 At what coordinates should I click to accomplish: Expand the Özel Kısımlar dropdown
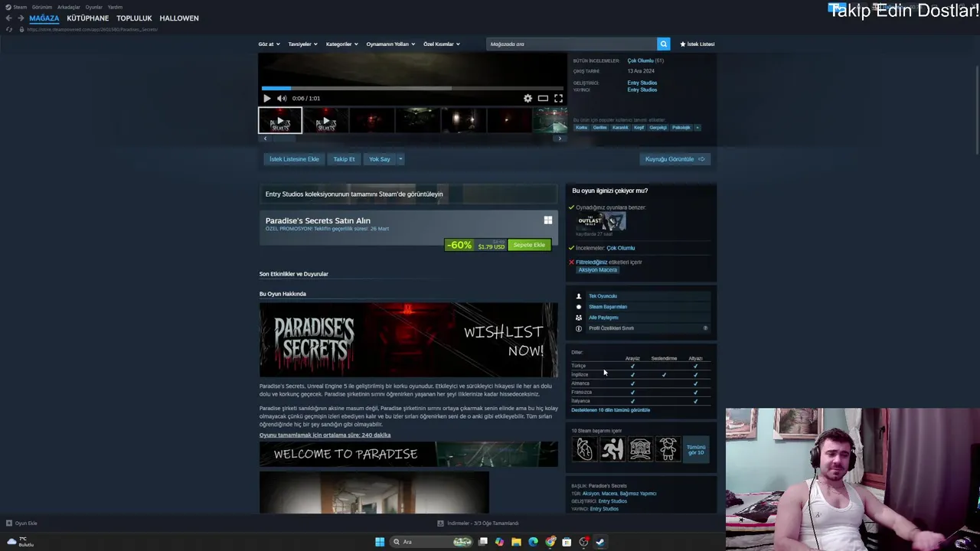pos(442,44)
